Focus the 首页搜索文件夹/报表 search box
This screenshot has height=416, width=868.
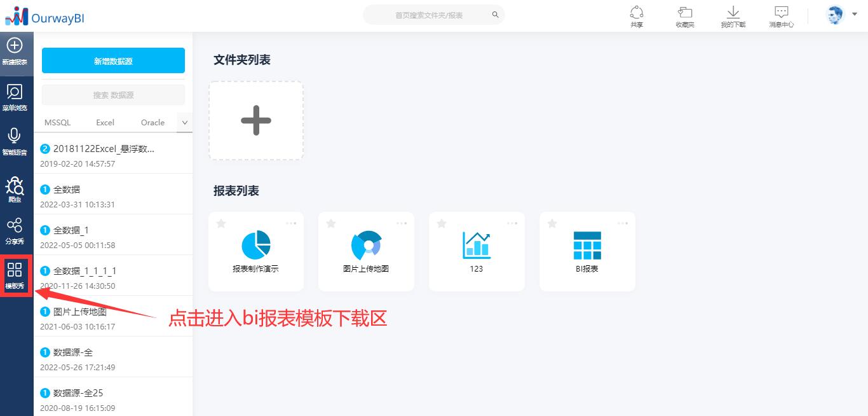[x=434, y=15]
